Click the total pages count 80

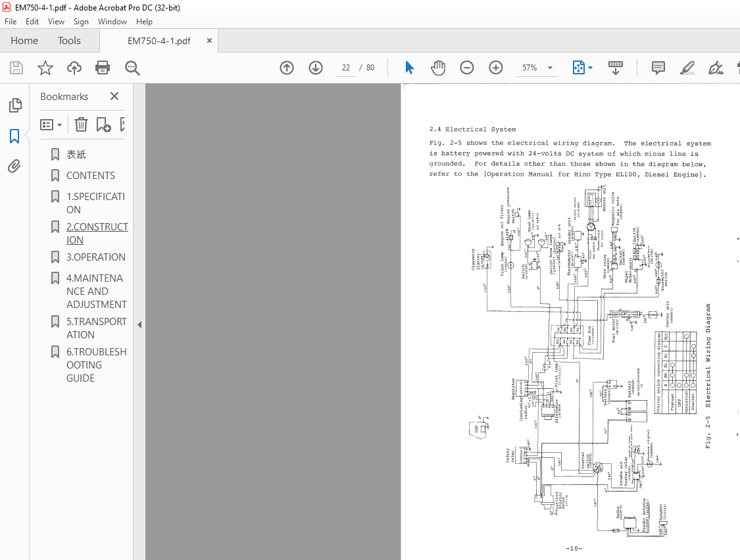pos(370,68)
